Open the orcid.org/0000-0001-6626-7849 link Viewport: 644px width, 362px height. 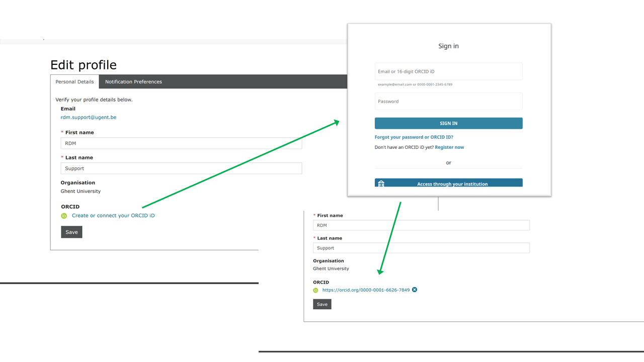[x=366, y=290]
